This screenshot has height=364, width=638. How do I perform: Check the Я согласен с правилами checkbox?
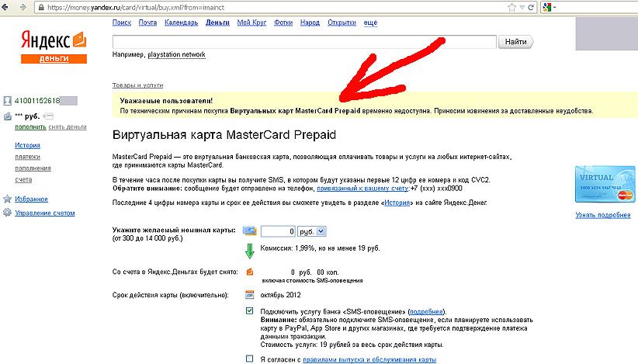249,359
